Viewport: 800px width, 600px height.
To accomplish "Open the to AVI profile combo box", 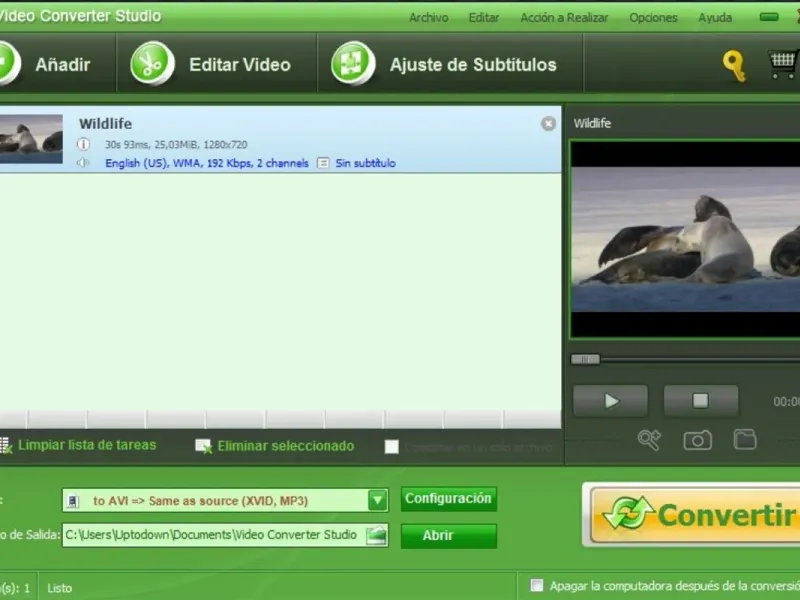I will coord(225,501).
